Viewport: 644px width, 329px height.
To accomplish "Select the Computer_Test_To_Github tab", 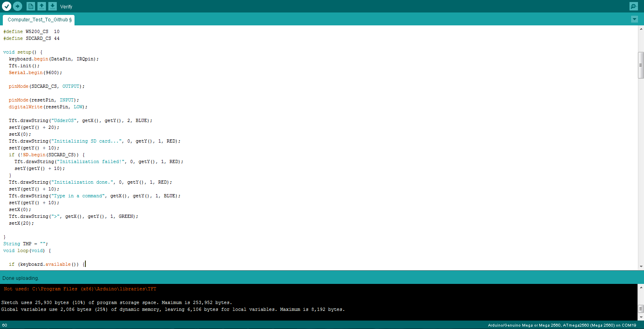I will click(39, 20).
